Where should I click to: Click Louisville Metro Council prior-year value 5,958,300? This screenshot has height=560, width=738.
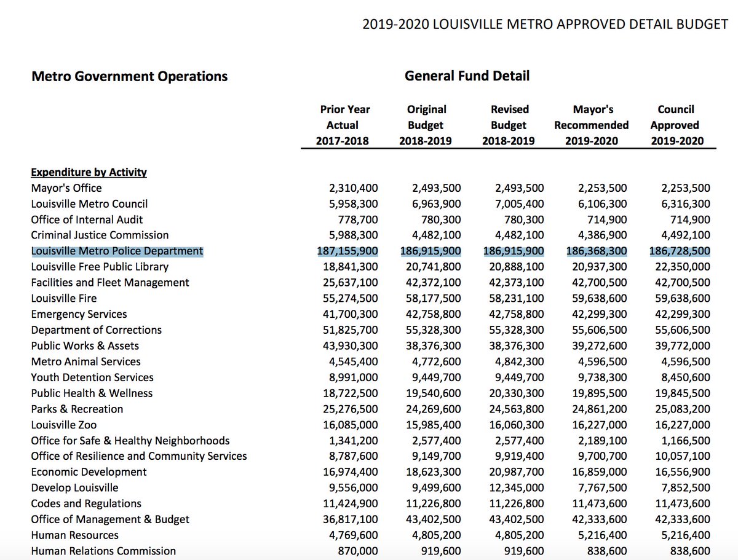click(352, 203)
